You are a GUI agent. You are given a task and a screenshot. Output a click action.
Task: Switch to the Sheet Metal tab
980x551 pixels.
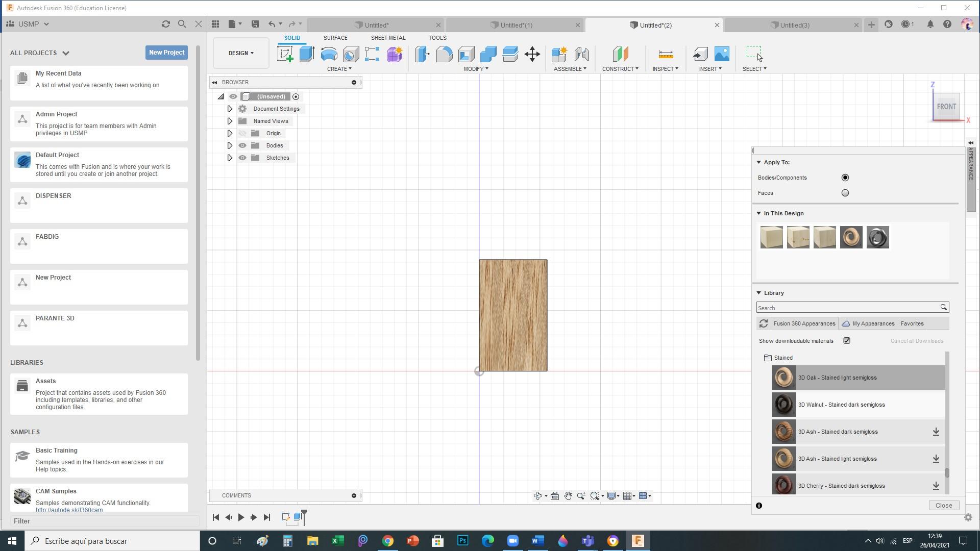pyautogui.click(x=389, y=37)
